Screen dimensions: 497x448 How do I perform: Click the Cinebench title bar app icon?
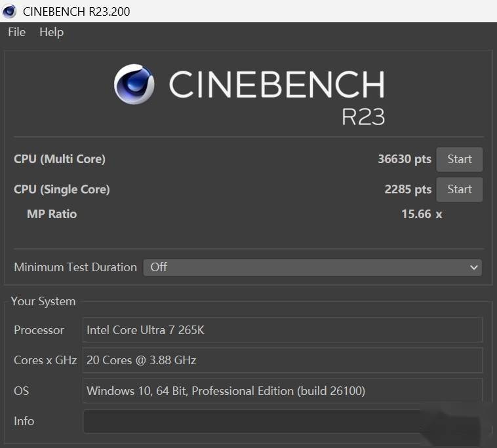[9, 11]
